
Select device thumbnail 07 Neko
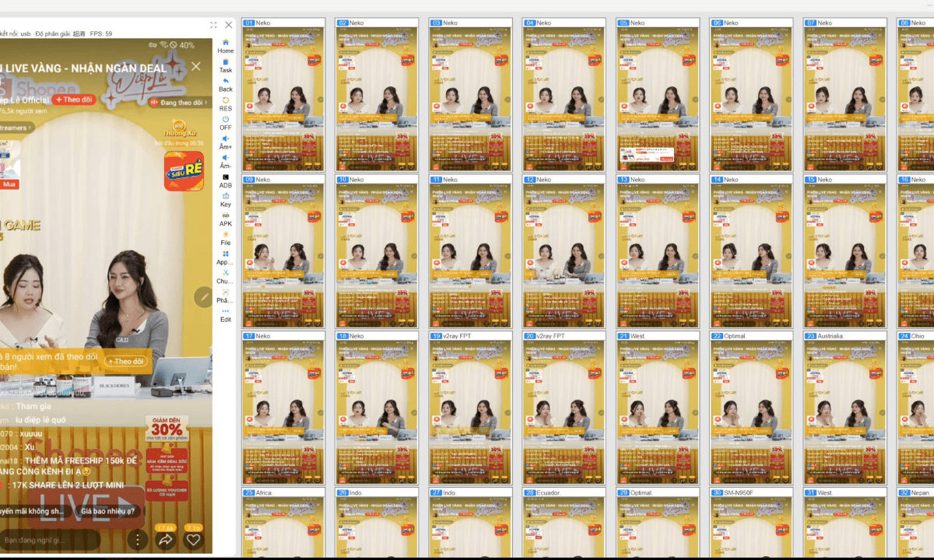click(x=844, y=95)
